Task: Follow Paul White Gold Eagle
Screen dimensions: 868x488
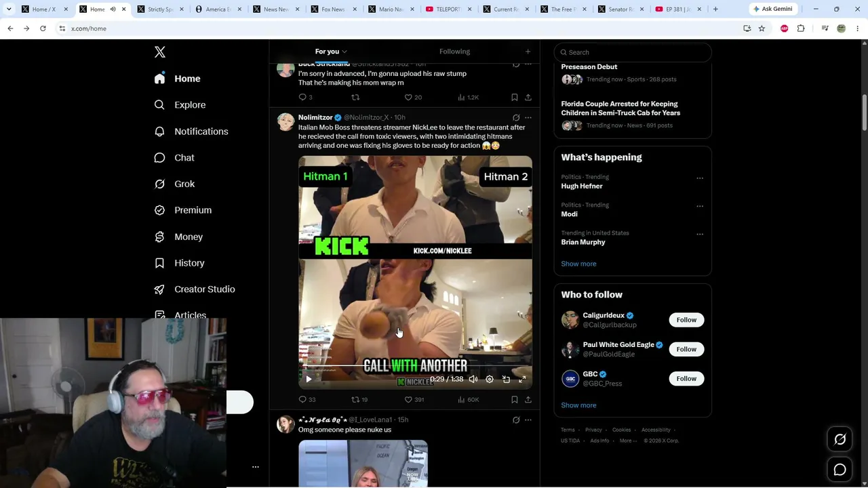Action: point(686,349)
